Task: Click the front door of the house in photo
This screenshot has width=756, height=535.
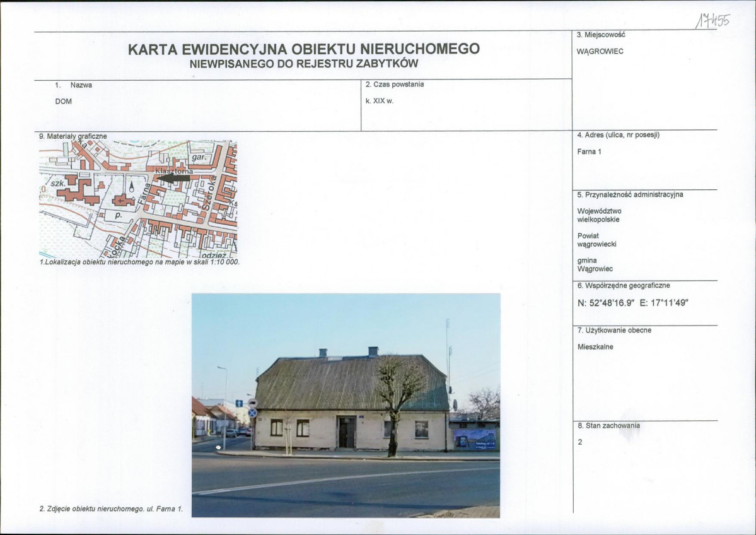Action: (x=346, y=432)
